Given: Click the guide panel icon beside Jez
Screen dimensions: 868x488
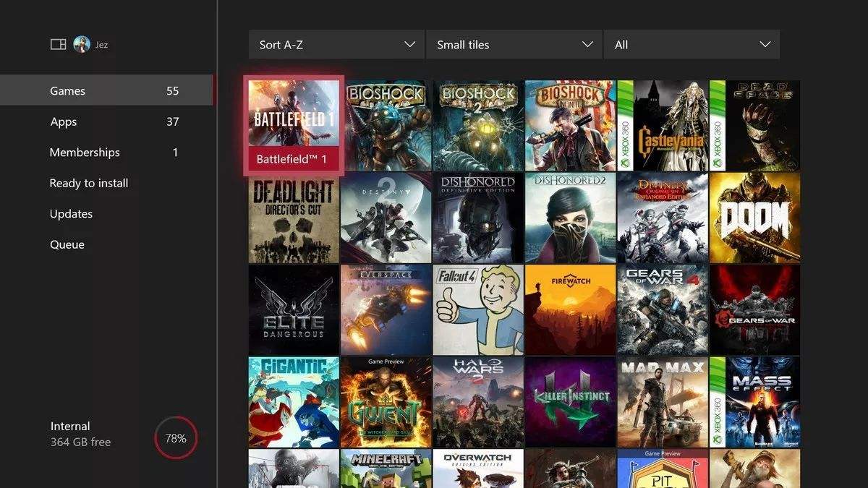Looking at the screenshot, I should coord(58,45).
